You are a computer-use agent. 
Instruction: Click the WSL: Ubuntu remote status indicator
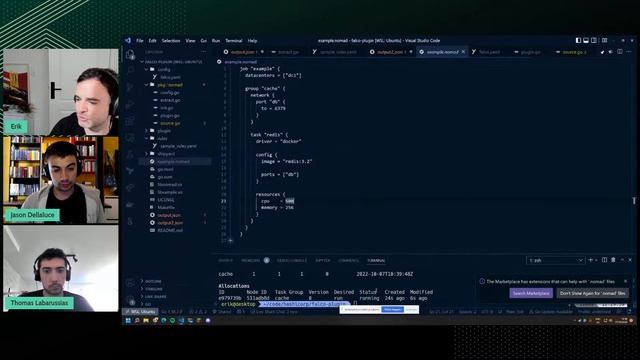coord(140,312)
